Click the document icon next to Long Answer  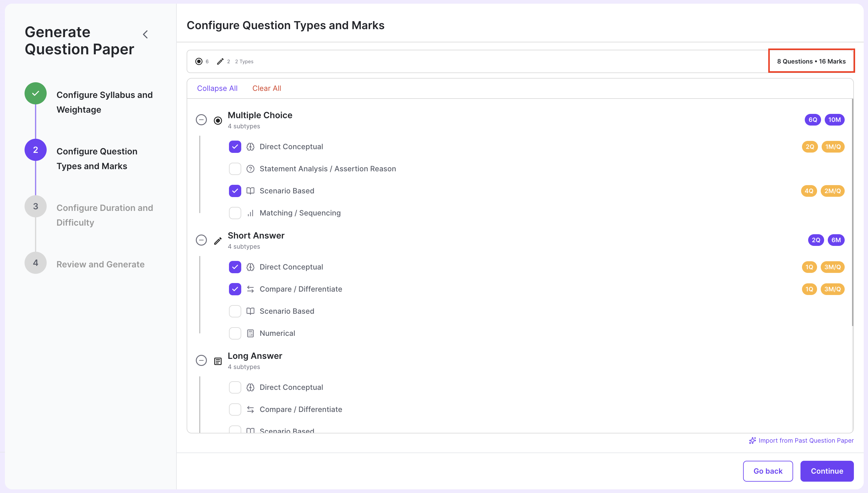click(x=218, y=361)
